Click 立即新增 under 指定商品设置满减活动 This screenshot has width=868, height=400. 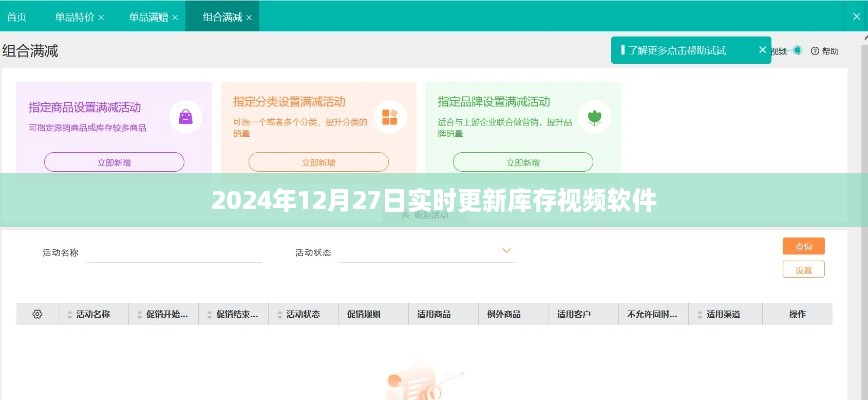(114, 162)
